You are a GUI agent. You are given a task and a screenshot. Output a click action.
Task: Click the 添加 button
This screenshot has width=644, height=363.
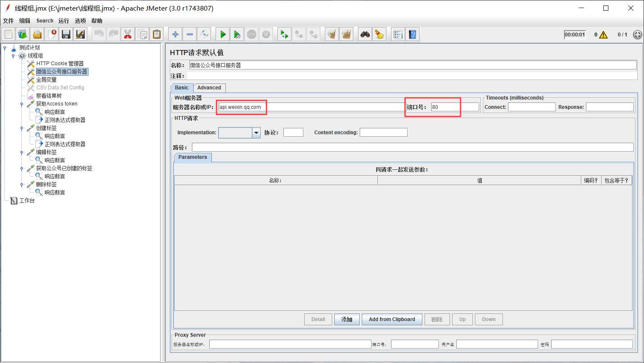[347, 319]
